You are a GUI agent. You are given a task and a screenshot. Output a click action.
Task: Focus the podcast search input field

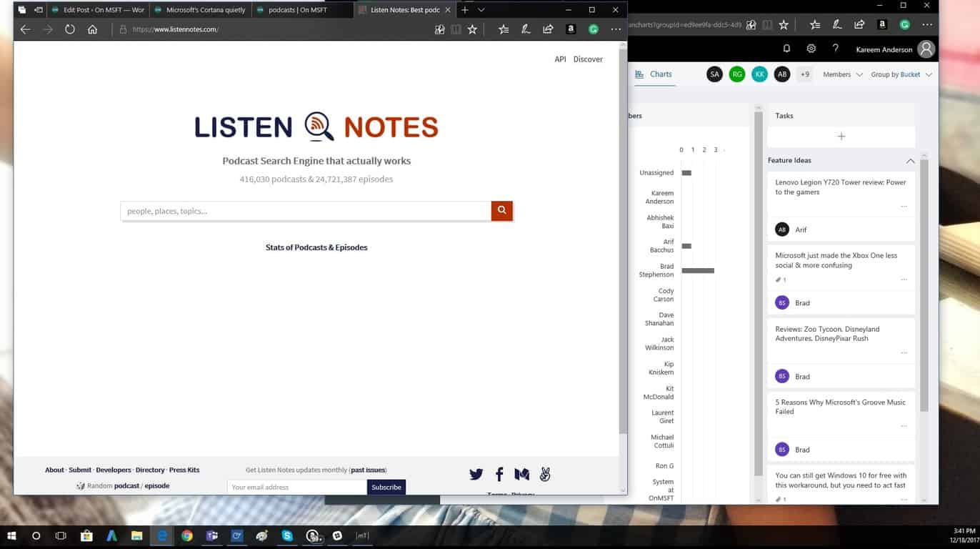tap(306, 211)
